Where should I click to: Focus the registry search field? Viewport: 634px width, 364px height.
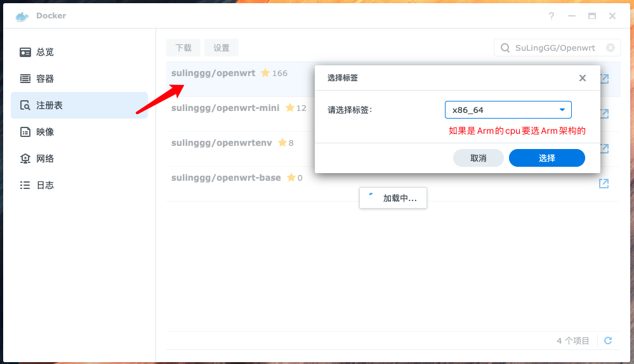557,48
